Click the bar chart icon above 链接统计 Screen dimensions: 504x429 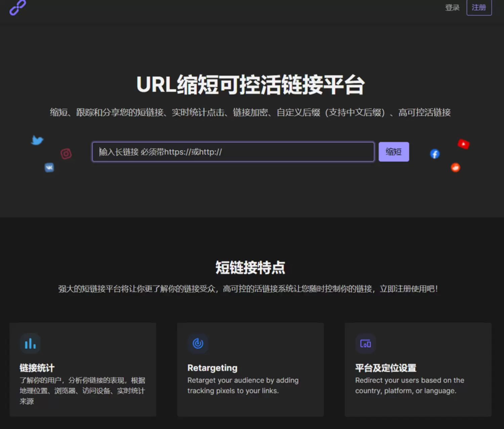click(x=30, y=343)
